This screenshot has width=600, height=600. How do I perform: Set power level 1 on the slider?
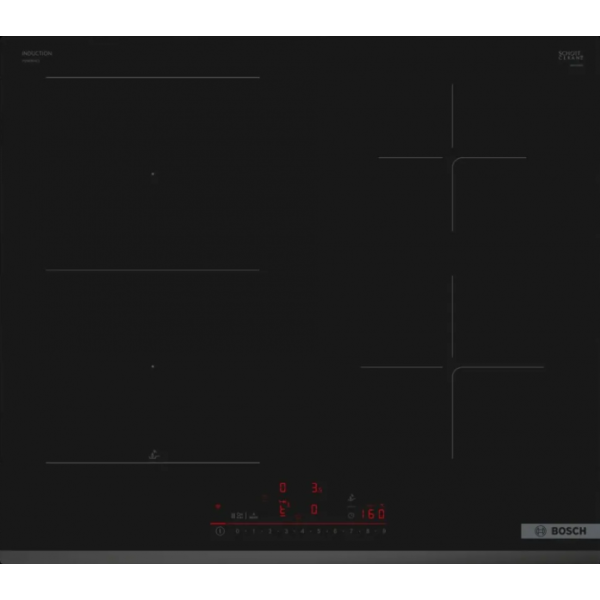click(x=254, y=531)
